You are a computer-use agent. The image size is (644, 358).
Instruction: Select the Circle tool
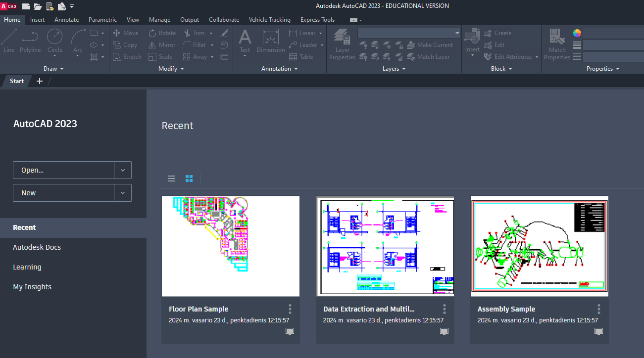[55, 41]
